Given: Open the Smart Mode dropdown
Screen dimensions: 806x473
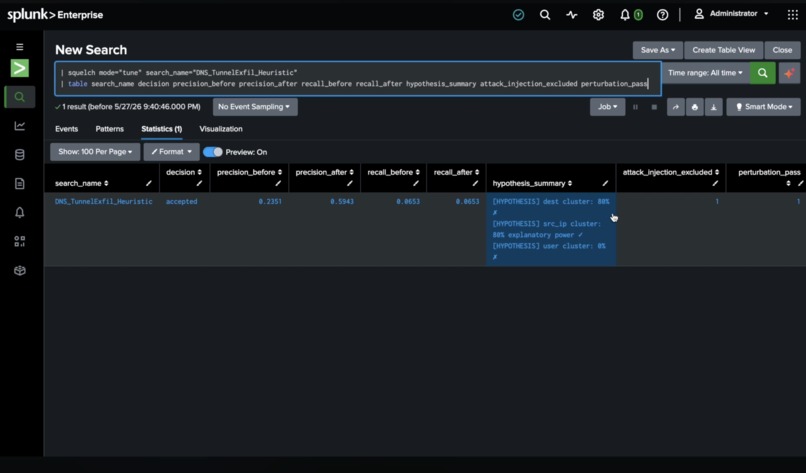Looking at the screenshot, I should point(763,107).
